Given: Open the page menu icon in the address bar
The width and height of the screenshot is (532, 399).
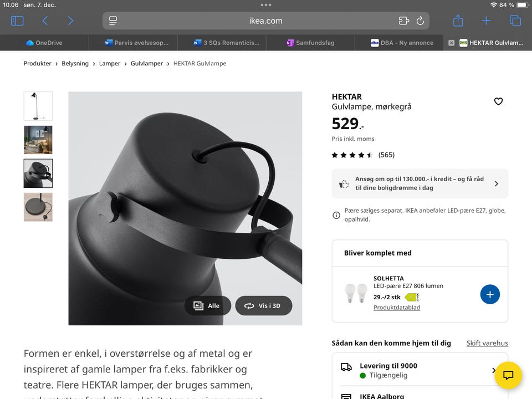Looking at the screenshot, I should coord(113,21).
